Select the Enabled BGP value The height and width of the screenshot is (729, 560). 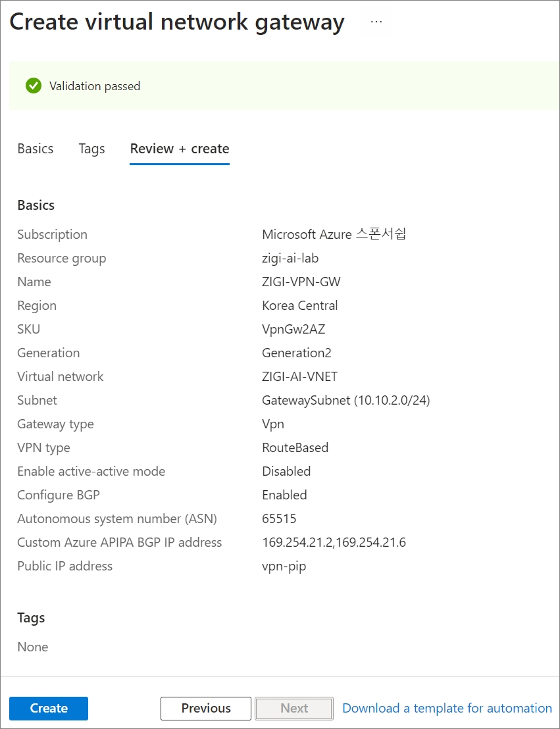tap(285, 495)
